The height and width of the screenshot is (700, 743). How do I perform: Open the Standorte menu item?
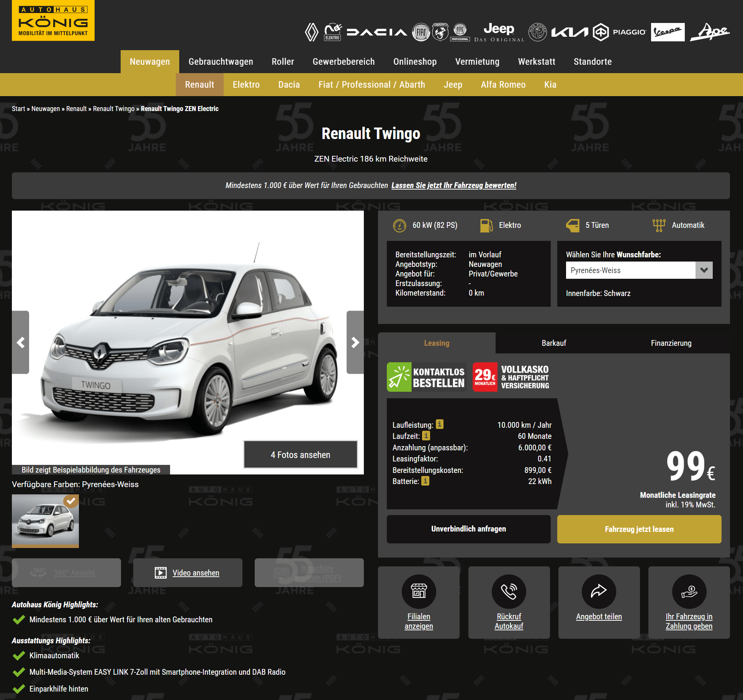tap(592, 62)
